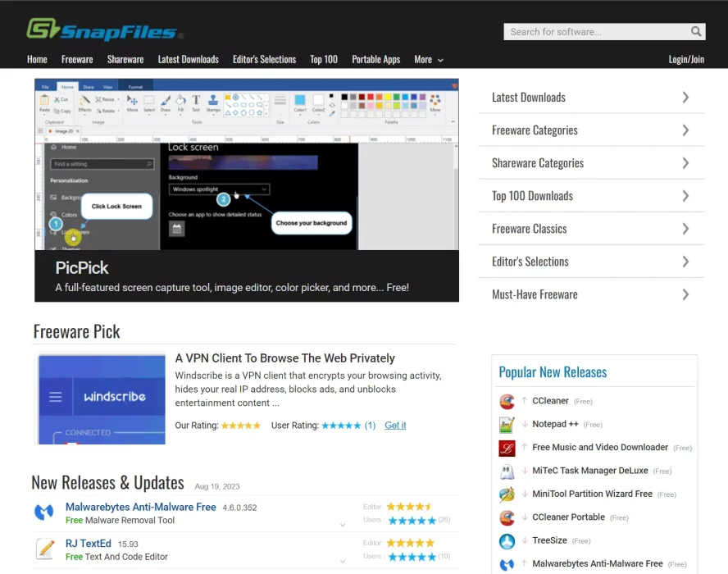
Task: Click MiniTool Partition Wizard Free icon
Action: 507,494
